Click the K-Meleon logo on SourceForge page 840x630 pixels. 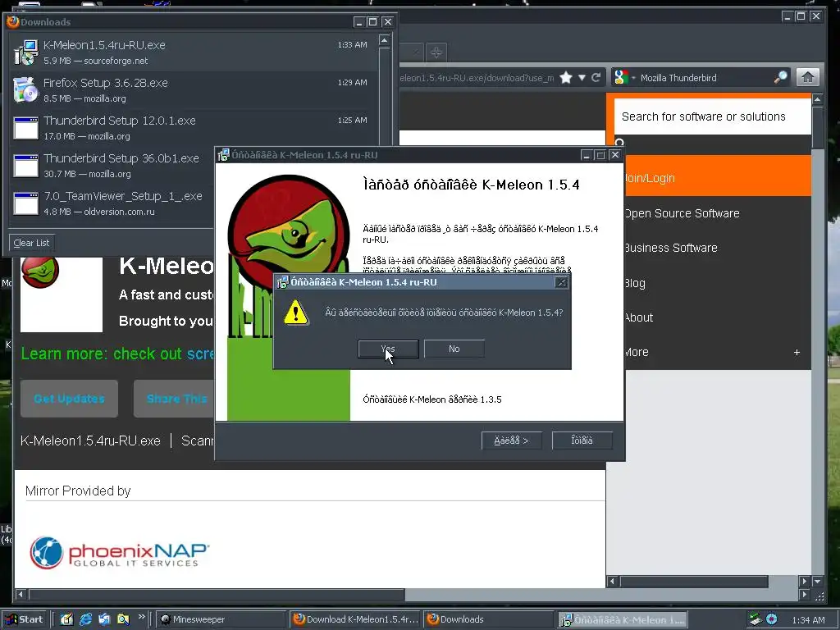[x=40, y=271]
